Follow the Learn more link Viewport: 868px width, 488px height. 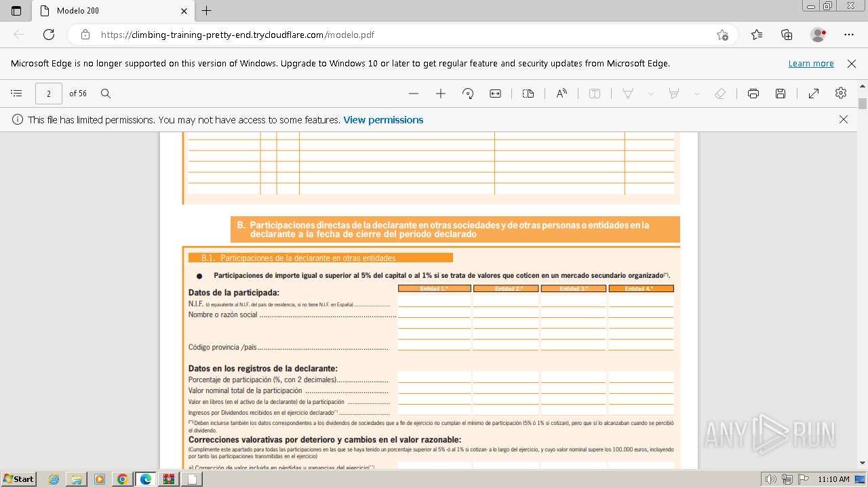click(x=811, y=63)
